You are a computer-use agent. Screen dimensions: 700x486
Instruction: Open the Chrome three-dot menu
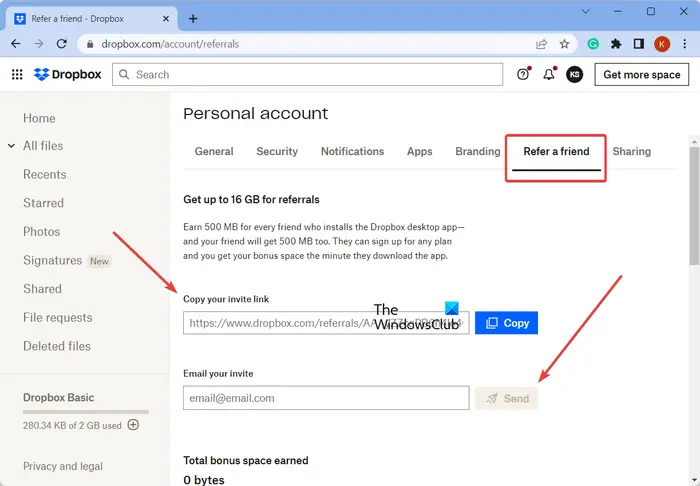684,44
